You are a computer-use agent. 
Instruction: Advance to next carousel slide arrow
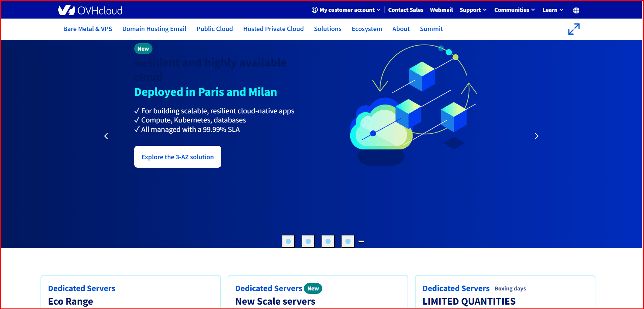(536, 136)
